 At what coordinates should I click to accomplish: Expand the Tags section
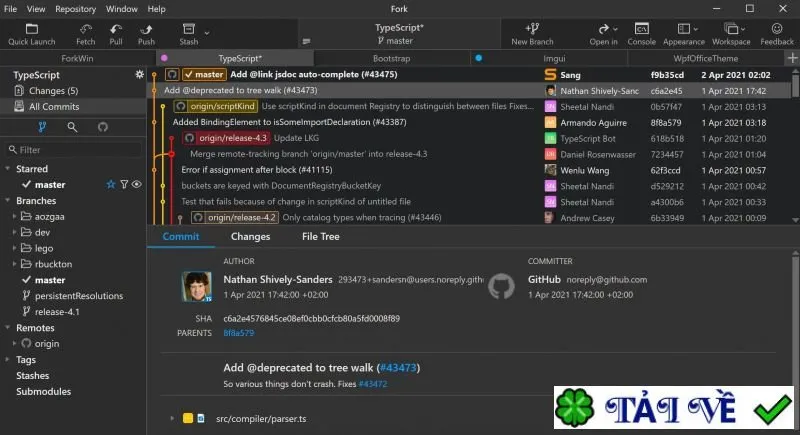click(x=8, y=359)
